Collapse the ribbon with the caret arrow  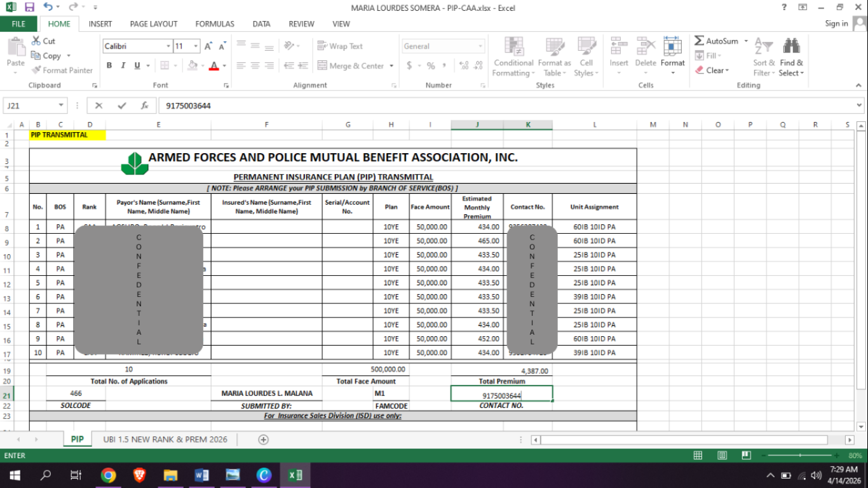(x=859, y=85)
